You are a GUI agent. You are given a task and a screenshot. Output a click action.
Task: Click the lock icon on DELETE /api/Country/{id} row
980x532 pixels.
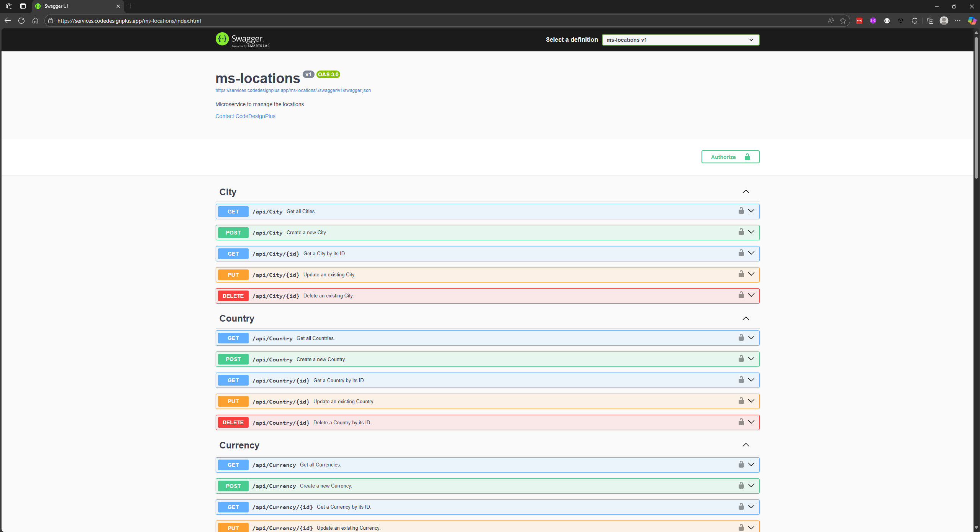pyautogui.click(x=741, y=422)
